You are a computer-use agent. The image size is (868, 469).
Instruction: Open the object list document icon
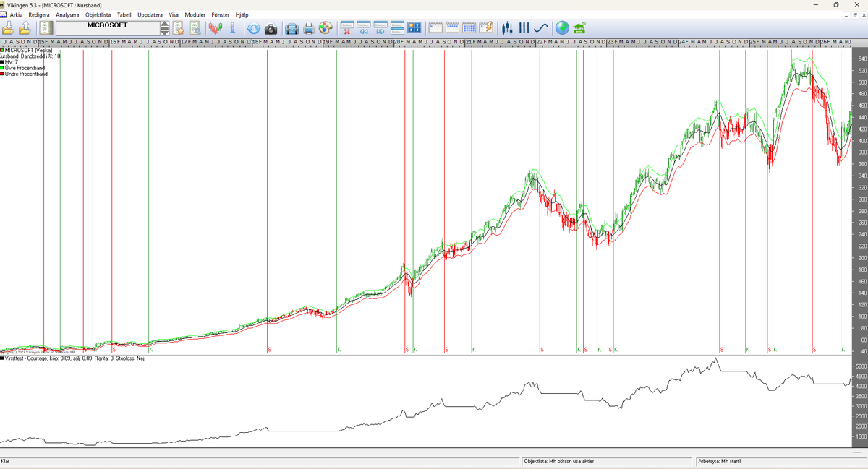[46, 28]
